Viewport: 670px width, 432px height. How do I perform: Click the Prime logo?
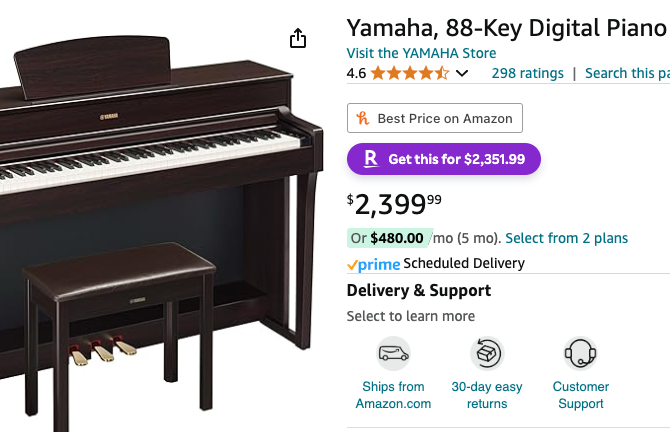(373, 264)
